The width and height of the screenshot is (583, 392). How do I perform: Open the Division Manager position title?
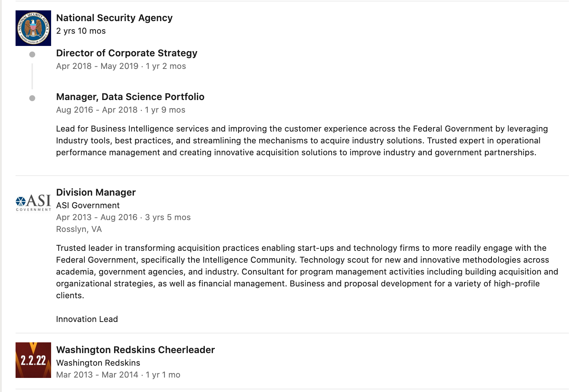96,192
